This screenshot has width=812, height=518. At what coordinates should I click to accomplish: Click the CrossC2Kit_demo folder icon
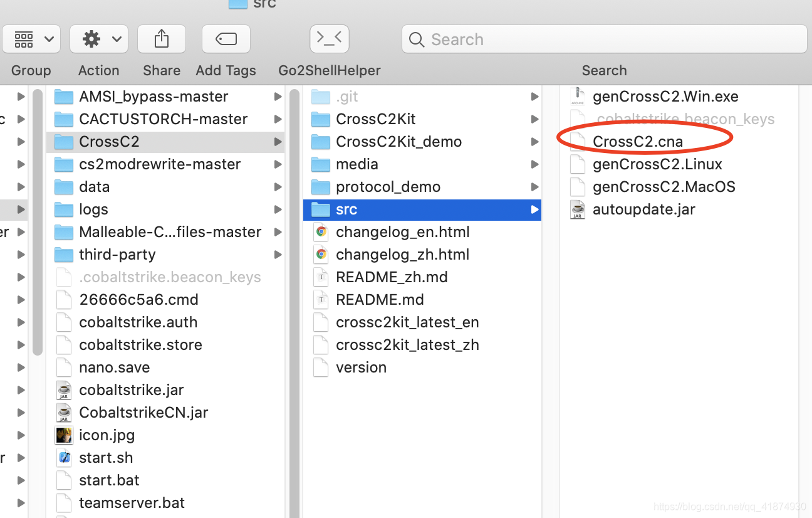321,142
